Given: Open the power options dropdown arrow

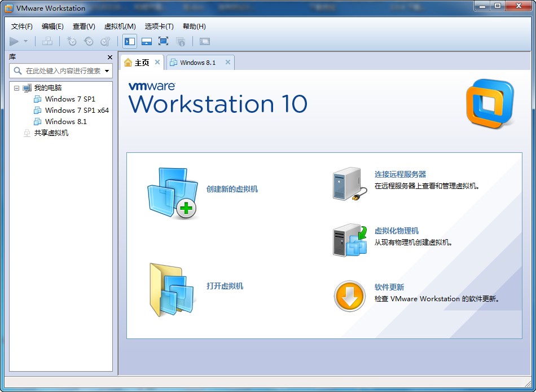Looking at the screenshot, I should click(25, 41).
